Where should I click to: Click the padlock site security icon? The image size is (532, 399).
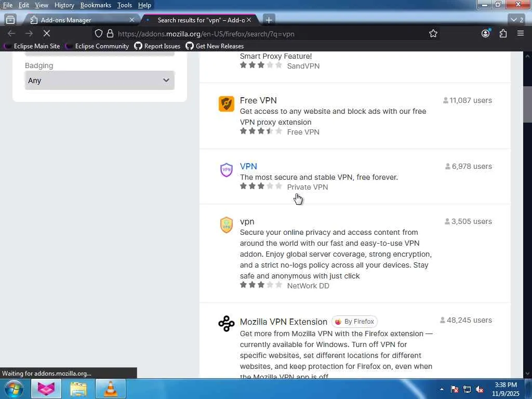click(110, 33)
